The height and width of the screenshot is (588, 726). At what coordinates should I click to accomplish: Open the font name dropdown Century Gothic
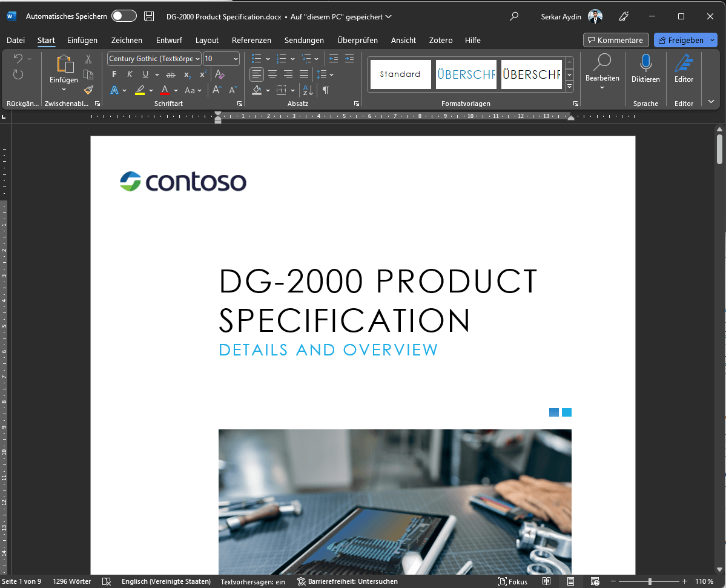click(154, 59)
